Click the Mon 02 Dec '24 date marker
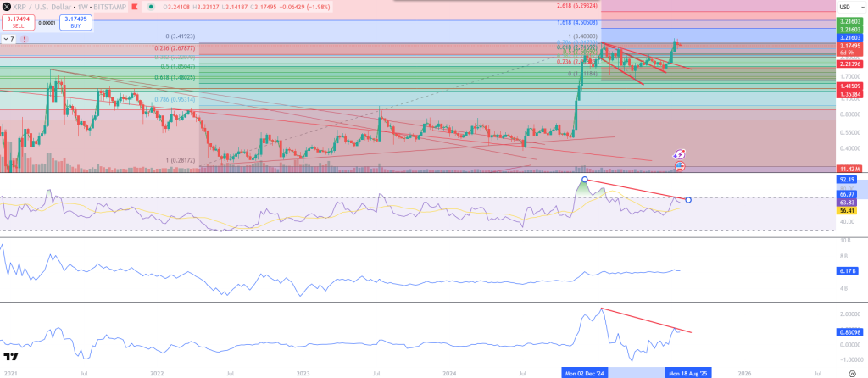 click(x=585, y=373)
